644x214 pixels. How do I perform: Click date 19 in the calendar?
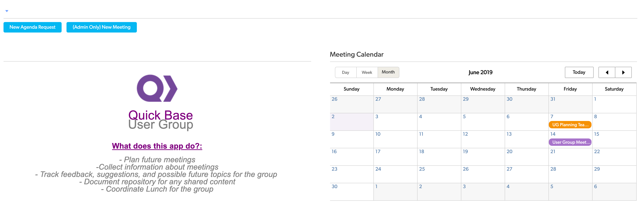(x=483, y=157)
